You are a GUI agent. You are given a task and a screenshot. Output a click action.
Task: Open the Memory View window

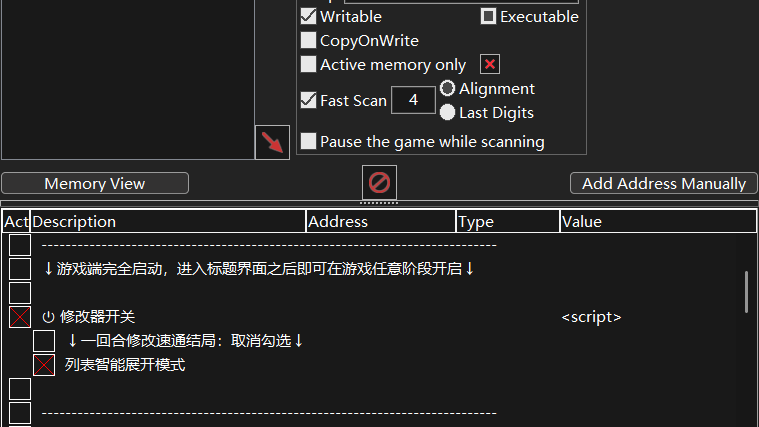[x=95, y=183]
